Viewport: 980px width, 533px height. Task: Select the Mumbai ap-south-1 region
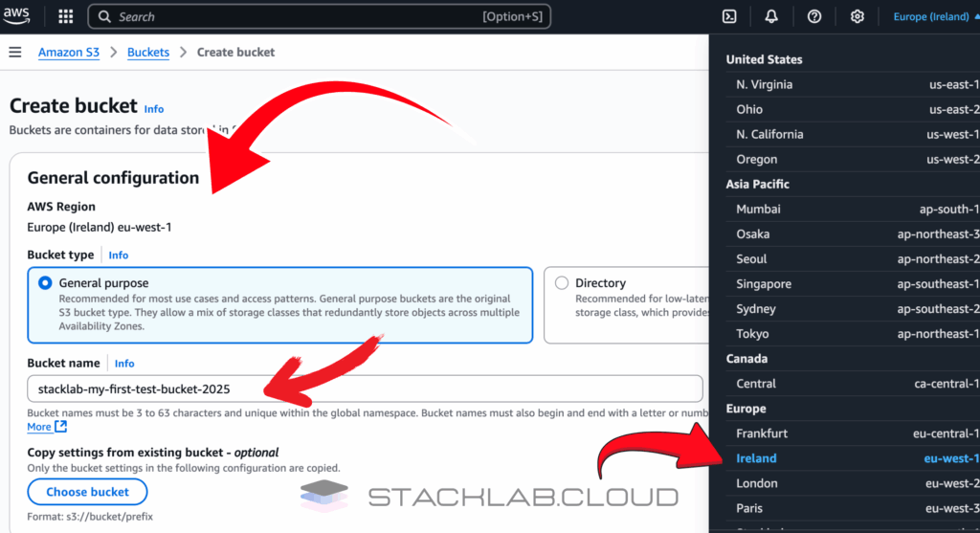click(853, 209)
